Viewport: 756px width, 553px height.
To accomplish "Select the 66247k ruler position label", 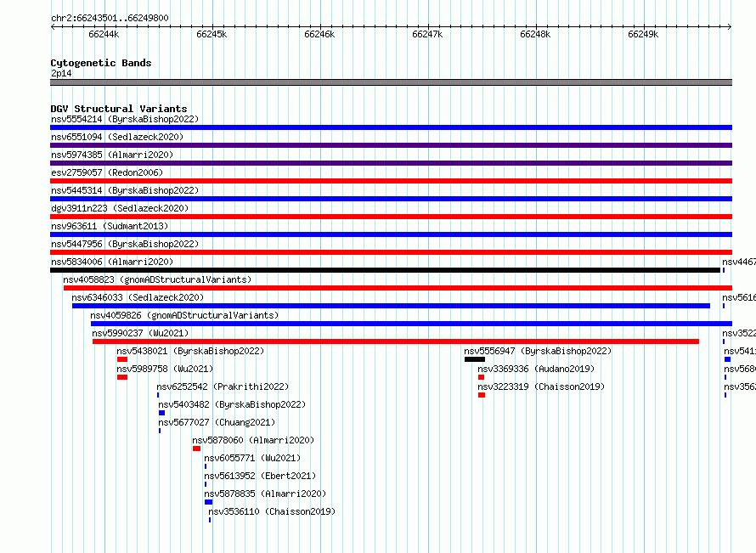I will click(427, 34).
